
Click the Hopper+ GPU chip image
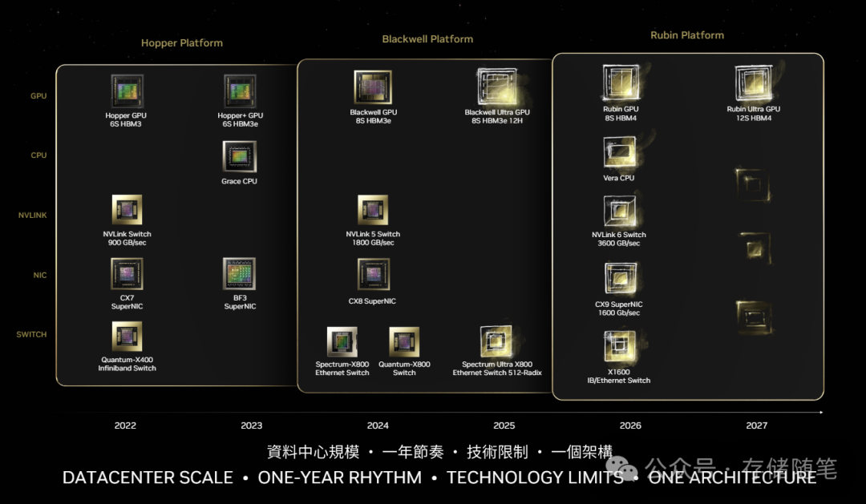(240, 91)
